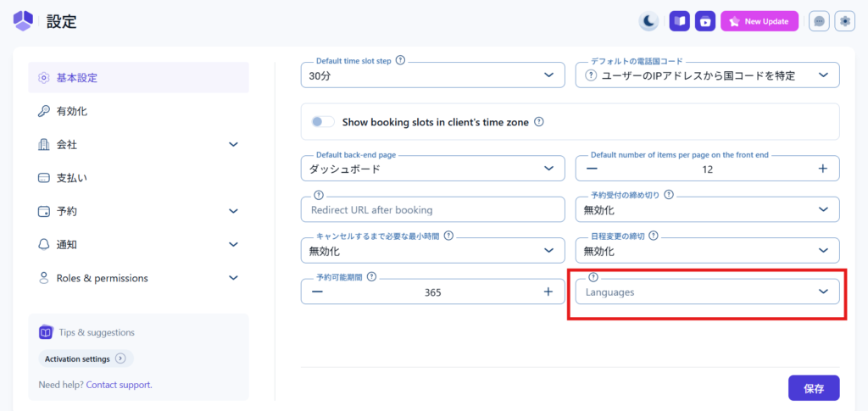The width and height of the screenshot is (868, 411).
Task: Click the Contact support link
Action: 118,385
